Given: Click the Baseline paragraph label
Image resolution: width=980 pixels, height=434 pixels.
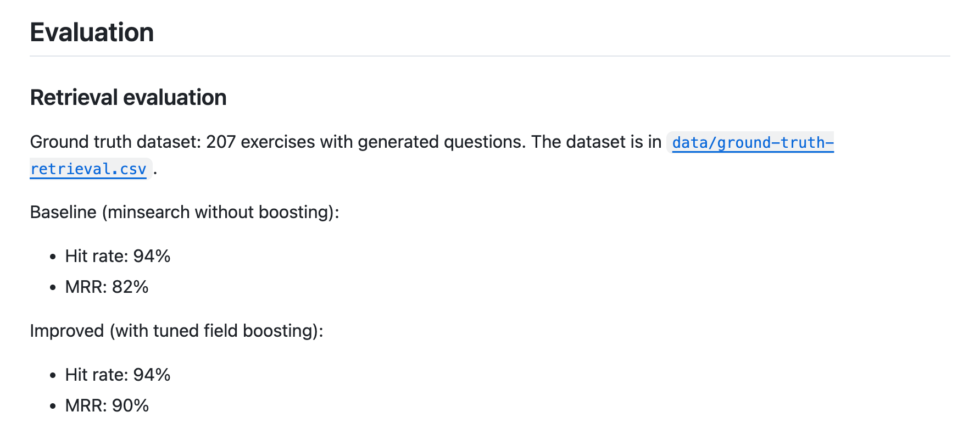Looking at the screenshot, I should (x=63, y=212).
